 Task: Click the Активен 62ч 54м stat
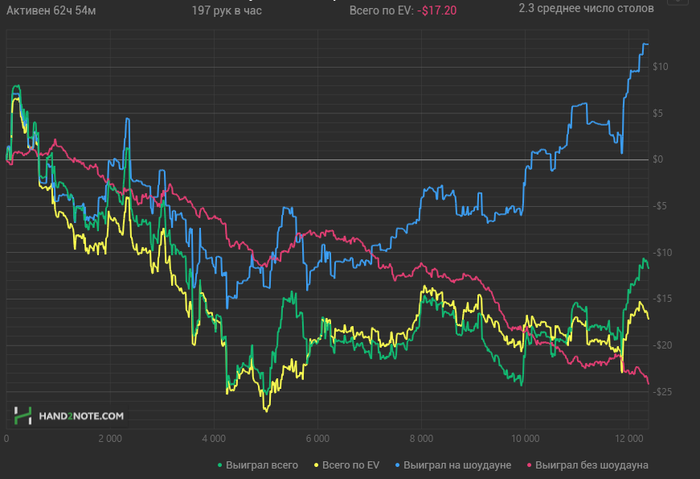(49, 9)
